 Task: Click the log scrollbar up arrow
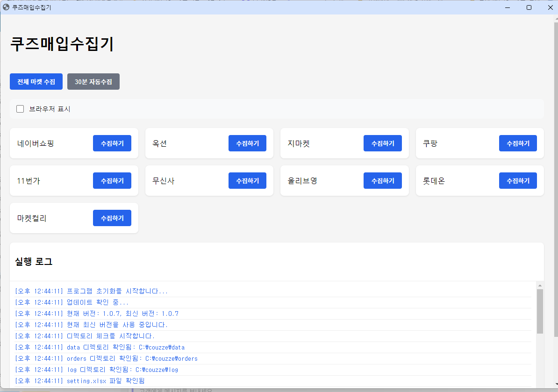[540, 285]
